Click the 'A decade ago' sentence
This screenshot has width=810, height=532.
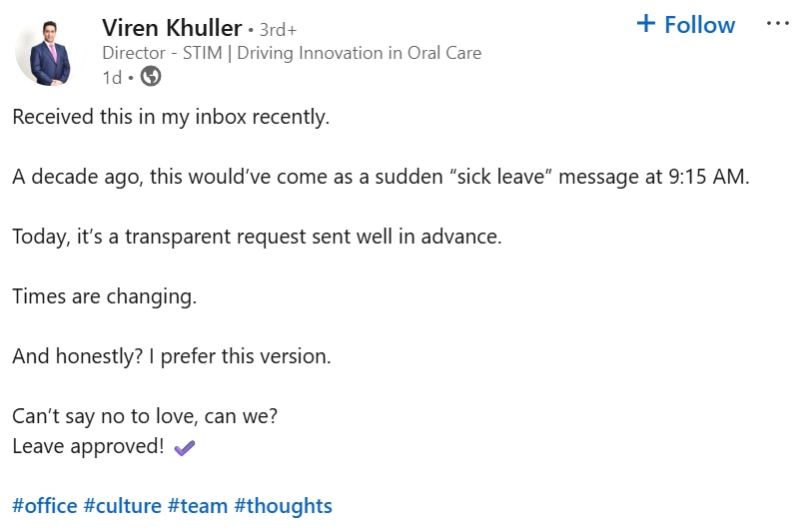point(381,178)
